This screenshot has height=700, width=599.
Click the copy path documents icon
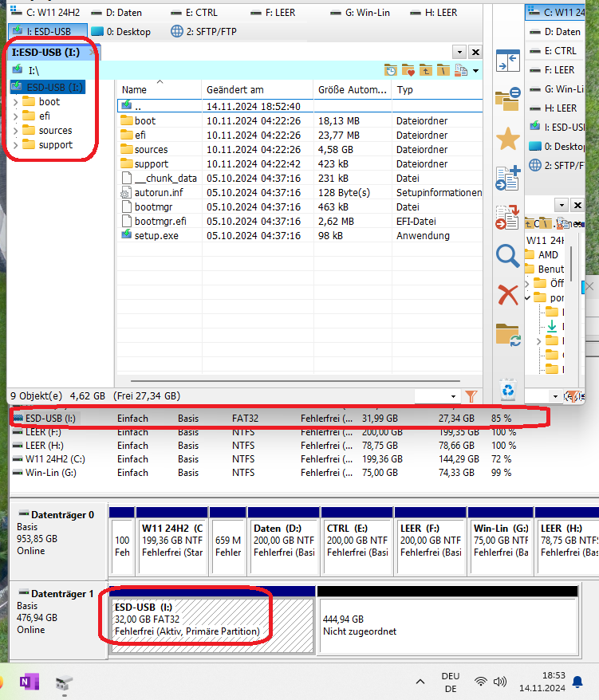point(460,70)
